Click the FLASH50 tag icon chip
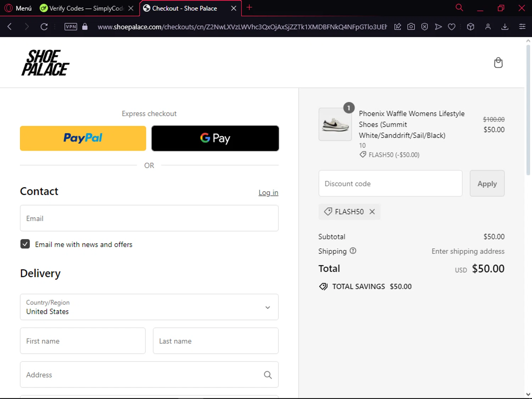 point(328,212)
